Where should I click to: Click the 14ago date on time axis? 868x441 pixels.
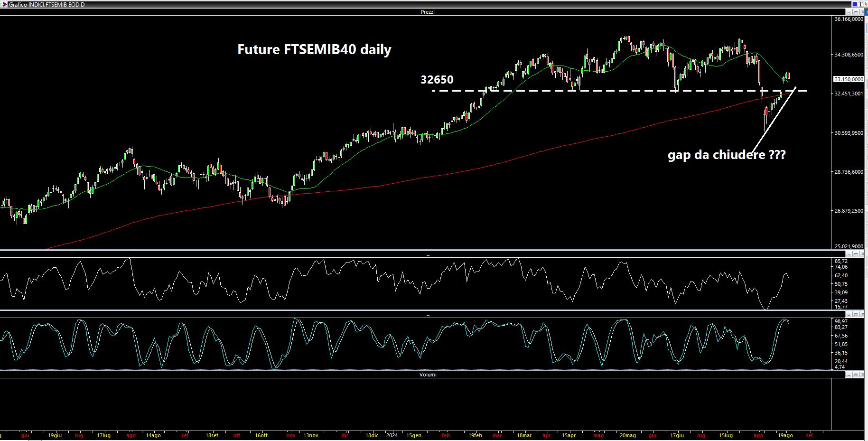pos(153,435)
